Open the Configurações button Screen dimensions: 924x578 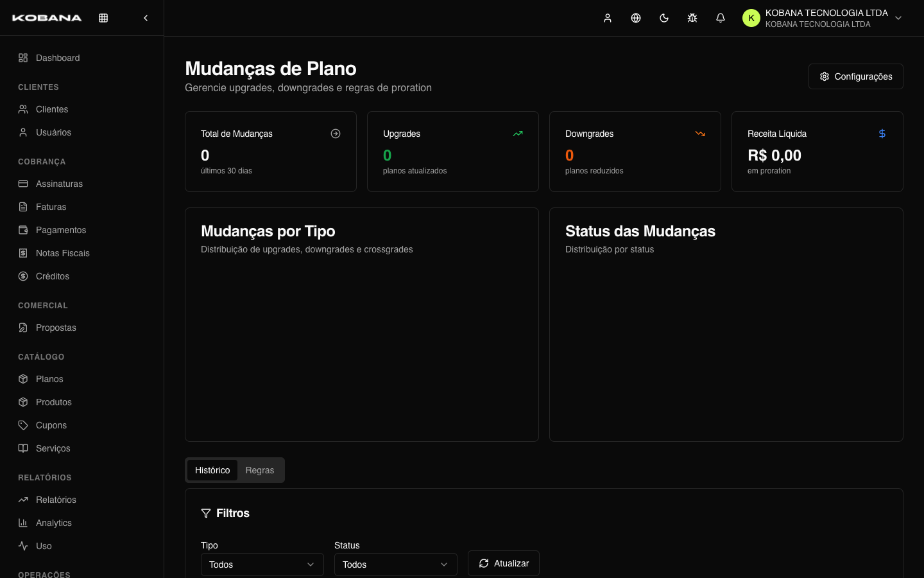(x=855, y=76)
